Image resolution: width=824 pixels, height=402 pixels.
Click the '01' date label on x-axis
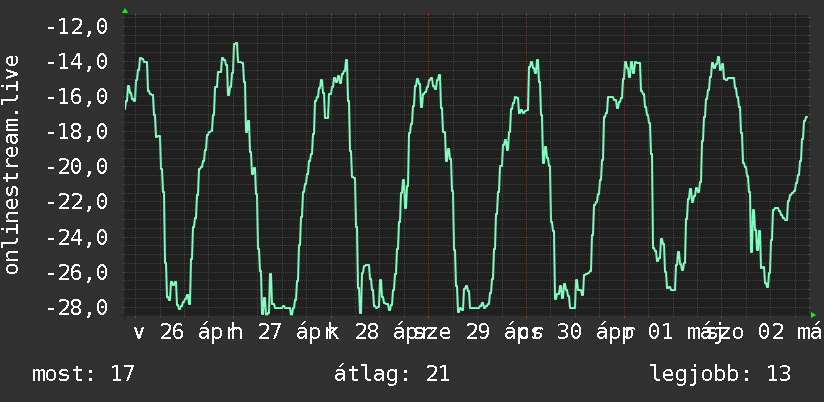661,332
